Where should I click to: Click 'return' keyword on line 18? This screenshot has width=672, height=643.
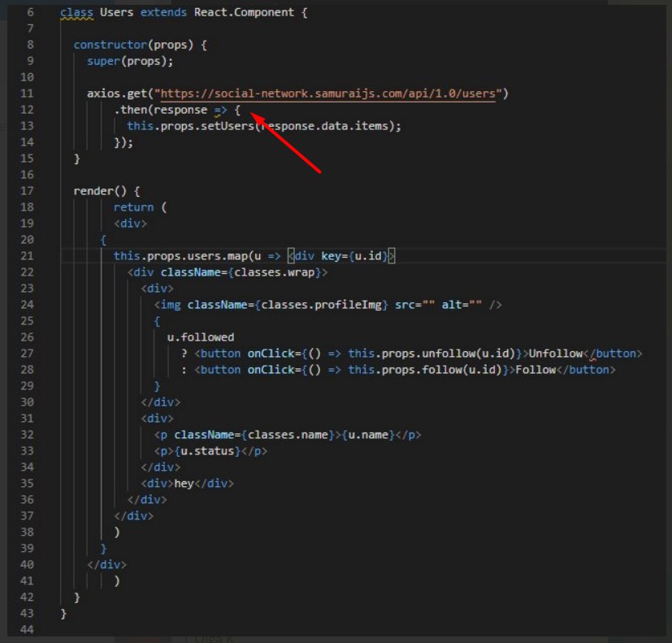pyautogui.click(x=133, y=207)
